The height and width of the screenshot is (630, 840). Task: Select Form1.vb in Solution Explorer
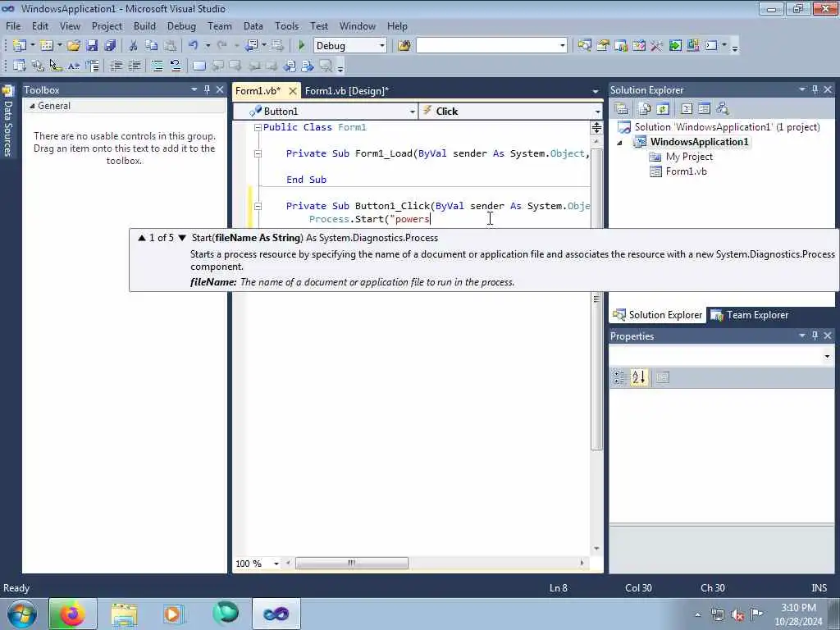pos(686,171)
